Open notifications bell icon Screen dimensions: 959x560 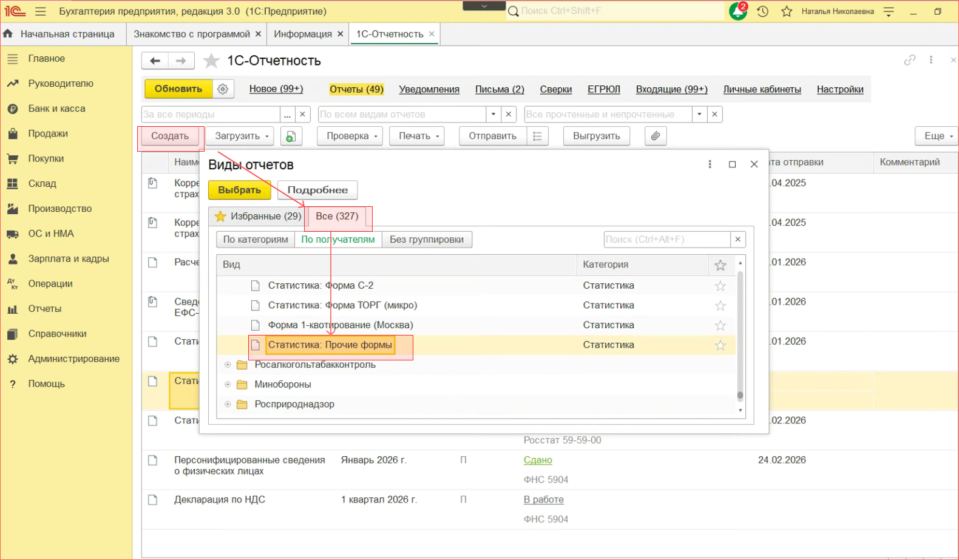pyautogui.click(x=738, y=11)
